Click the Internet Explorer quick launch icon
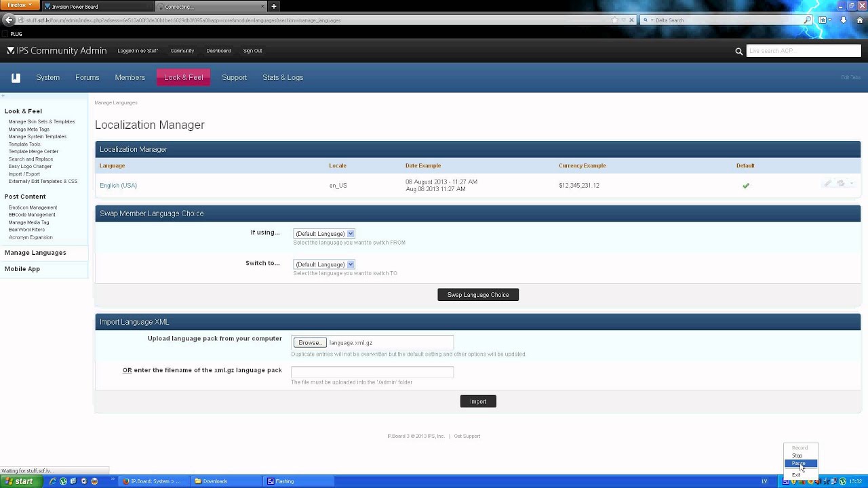 53,481
